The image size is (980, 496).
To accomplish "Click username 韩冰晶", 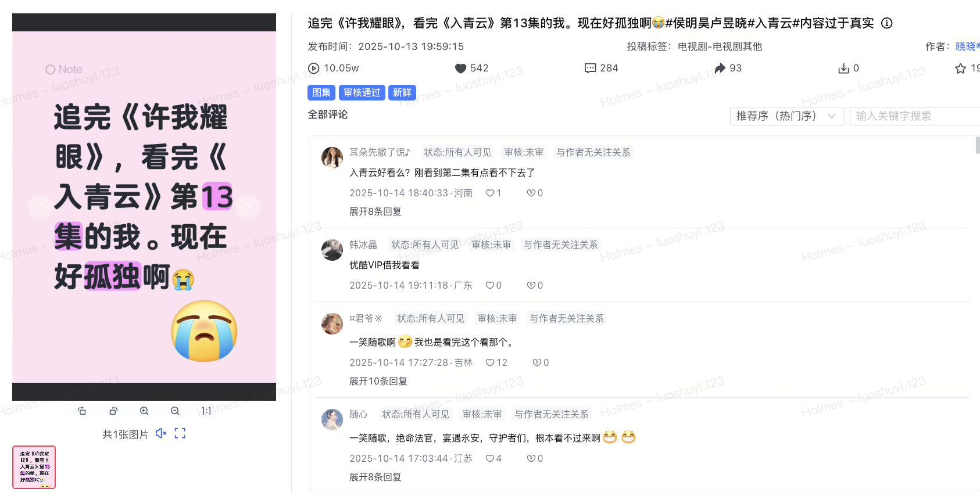I will point(363,245).
